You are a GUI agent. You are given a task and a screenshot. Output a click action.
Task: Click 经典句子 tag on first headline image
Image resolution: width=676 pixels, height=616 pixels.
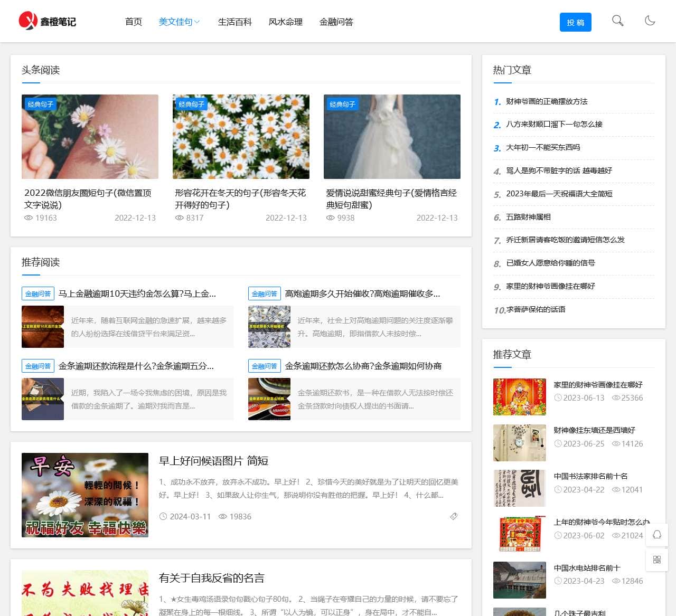click(x=41, y=105)
